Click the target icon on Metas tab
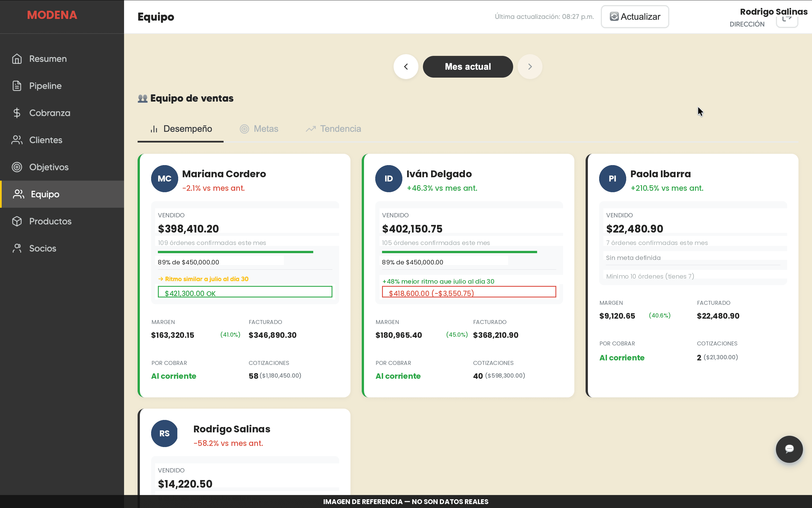Screen dimensions: 812x508 pyautogui.click(x=244, y=129)
